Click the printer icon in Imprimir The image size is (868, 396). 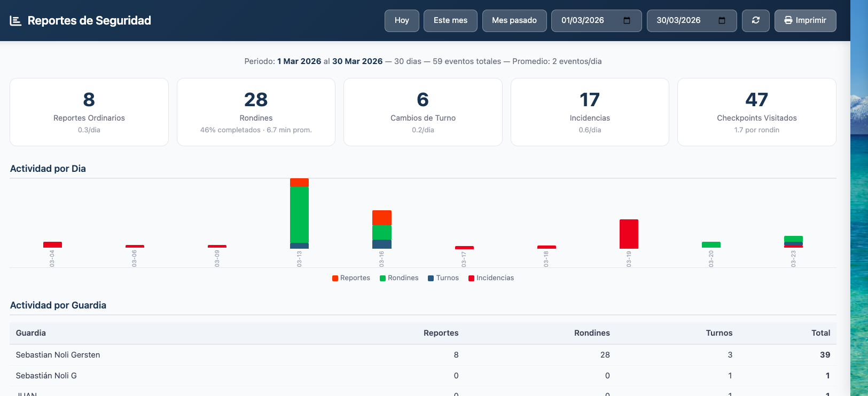pos(788,20)
